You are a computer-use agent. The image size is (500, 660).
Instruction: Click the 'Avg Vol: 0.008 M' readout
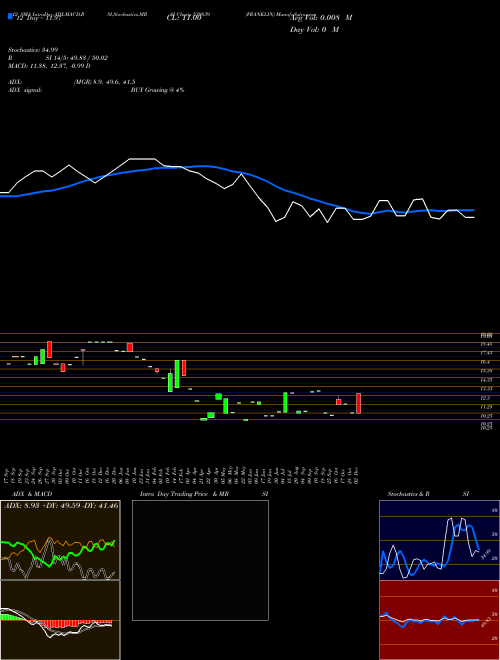pos(321,18)
